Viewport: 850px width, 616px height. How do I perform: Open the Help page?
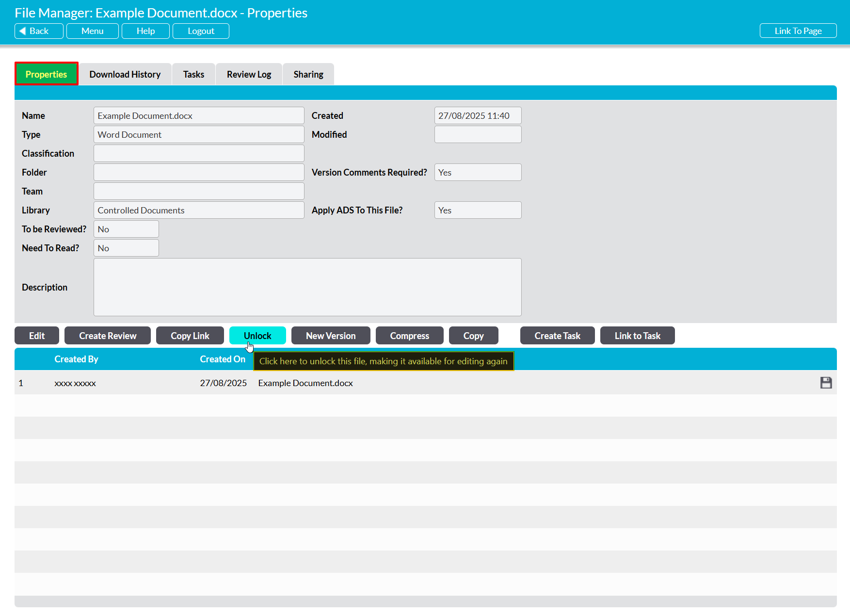click(x=145, y=31)
